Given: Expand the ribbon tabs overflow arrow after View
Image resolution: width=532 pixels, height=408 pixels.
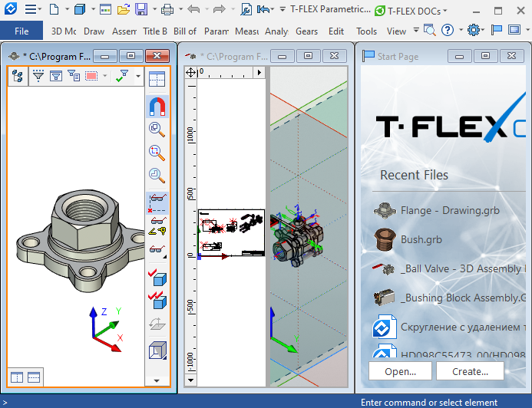Looking at the screenshot, I should 415,31.
